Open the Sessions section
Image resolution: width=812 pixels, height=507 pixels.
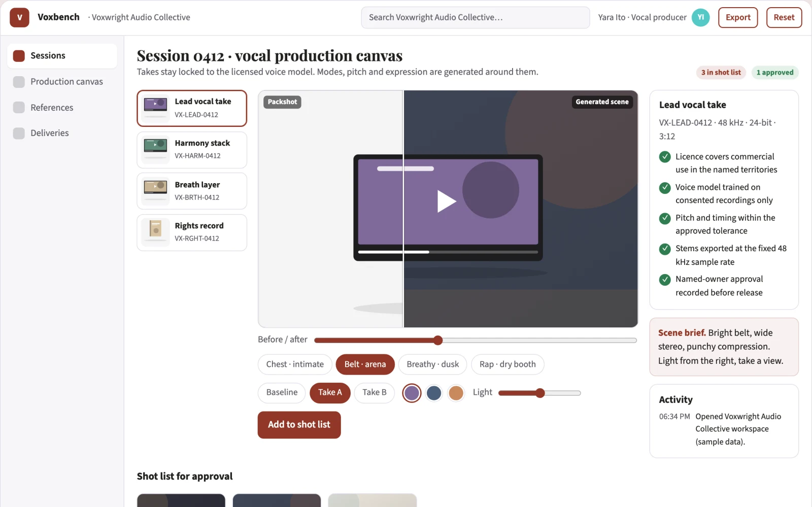62,56
